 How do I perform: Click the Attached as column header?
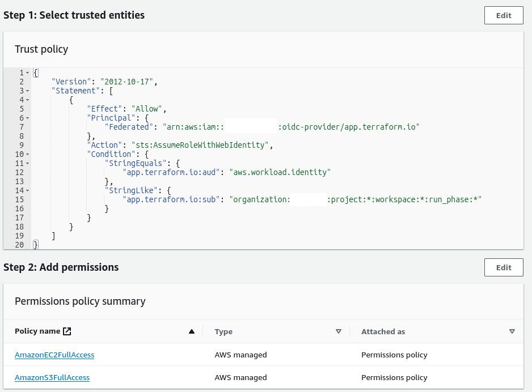click(x=383, y=332)
